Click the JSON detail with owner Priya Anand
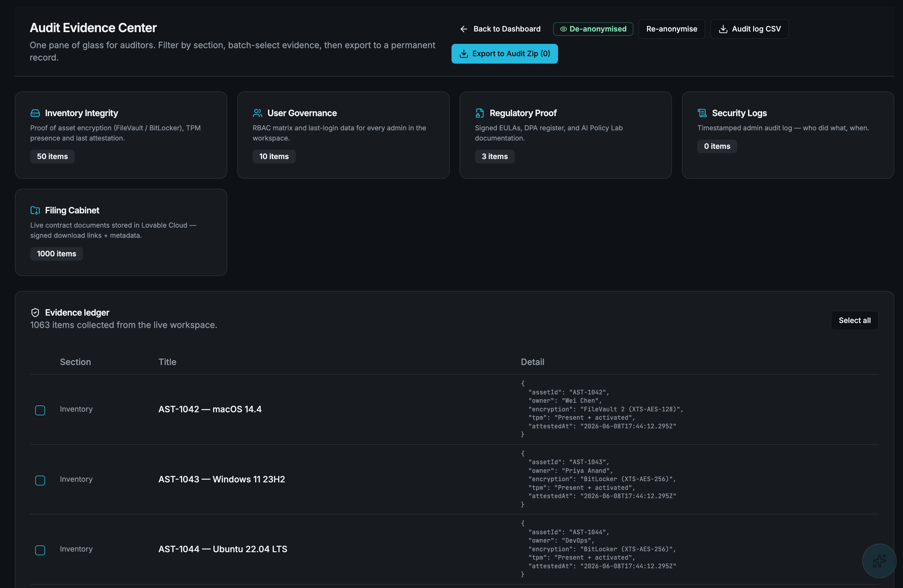The height and width of the screenshot is (588, 903). (x=599, y=479)
